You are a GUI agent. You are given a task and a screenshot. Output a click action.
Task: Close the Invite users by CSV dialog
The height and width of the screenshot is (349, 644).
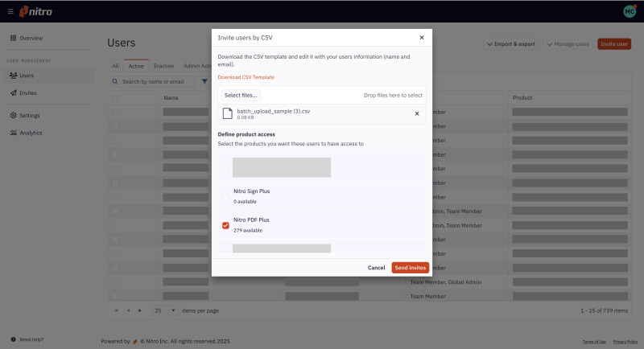[x=421, y=38]
